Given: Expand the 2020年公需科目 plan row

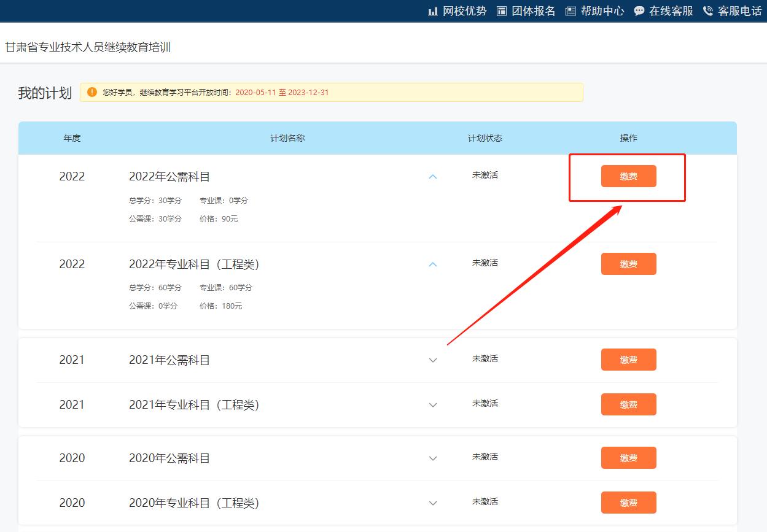Looking at the screenshot, I should coord(433,458).
